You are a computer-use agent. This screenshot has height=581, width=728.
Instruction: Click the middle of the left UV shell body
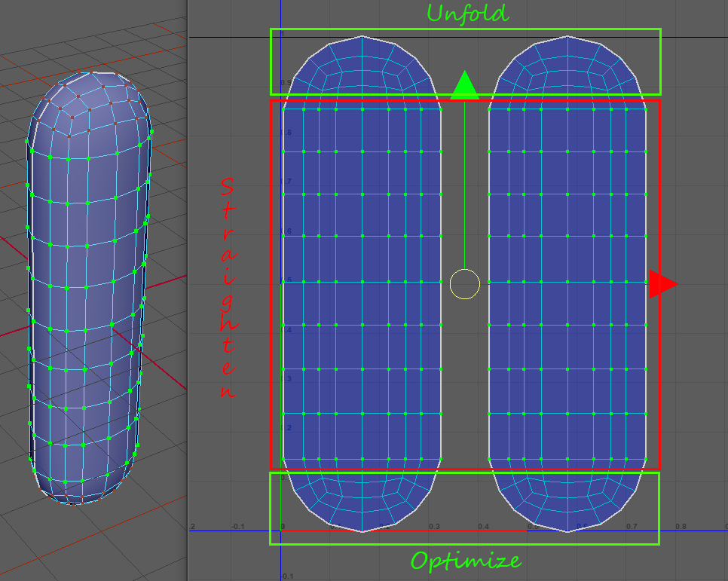click(x=362, y=283)
